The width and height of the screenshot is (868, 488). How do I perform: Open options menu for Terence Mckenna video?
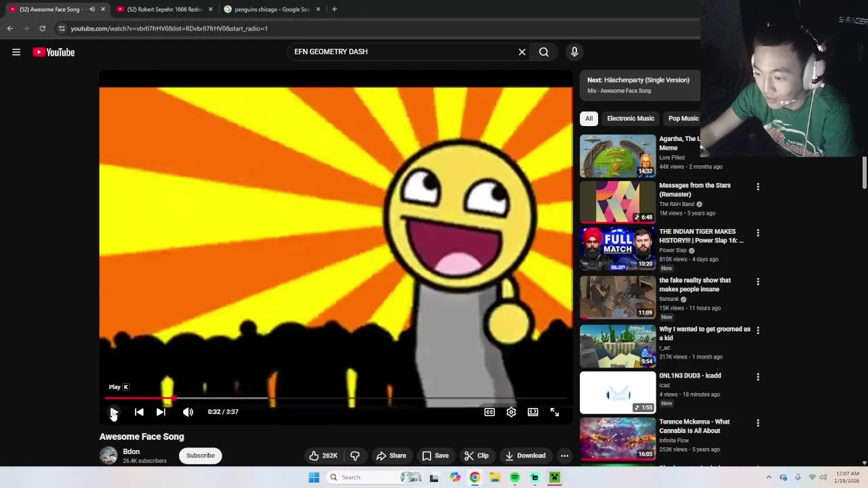click(x=758, y=423)
